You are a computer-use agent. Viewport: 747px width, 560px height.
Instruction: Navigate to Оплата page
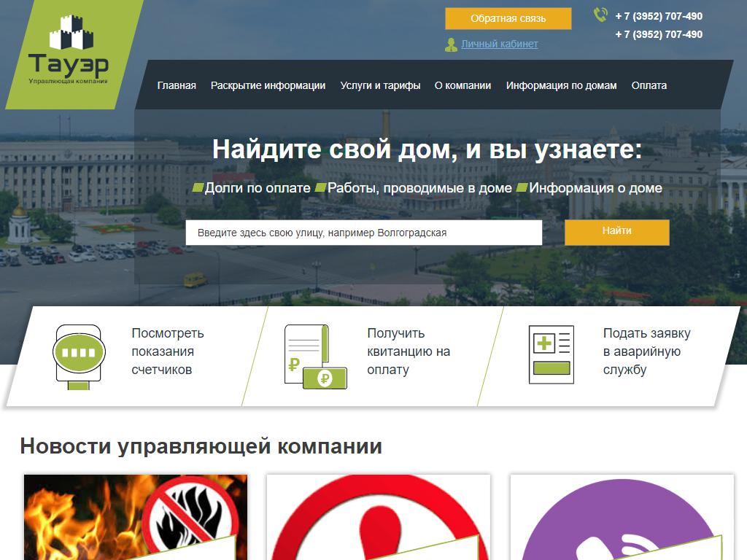649,85
